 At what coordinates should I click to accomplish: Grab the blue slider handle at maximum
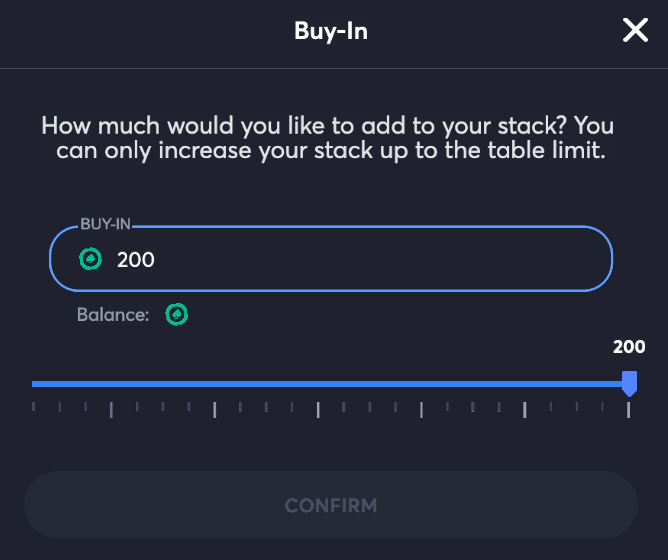tap(629, 383)
